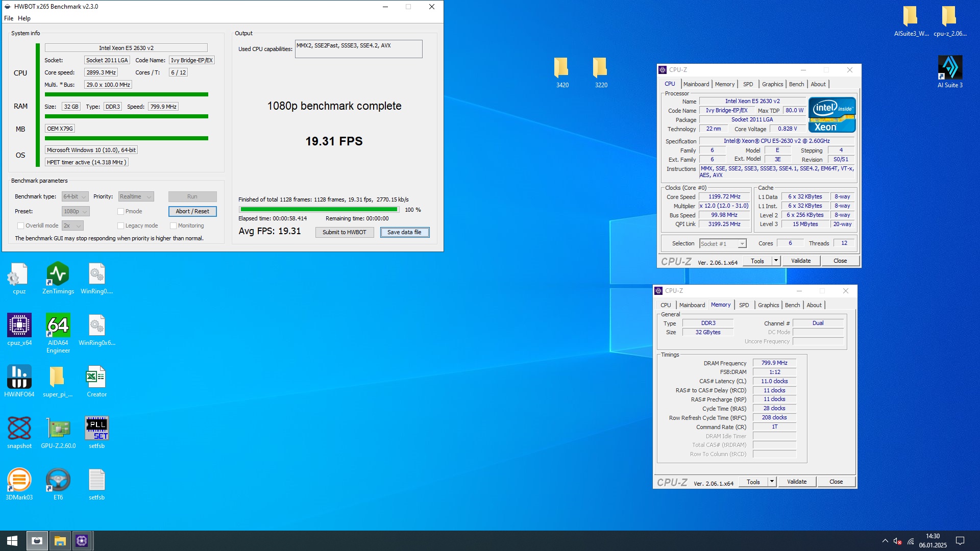Open the Benchmark type 64-bit dropdown
The width and height of the screenshot is (980, 551).
pyautogui.click(x=75, y=196)
